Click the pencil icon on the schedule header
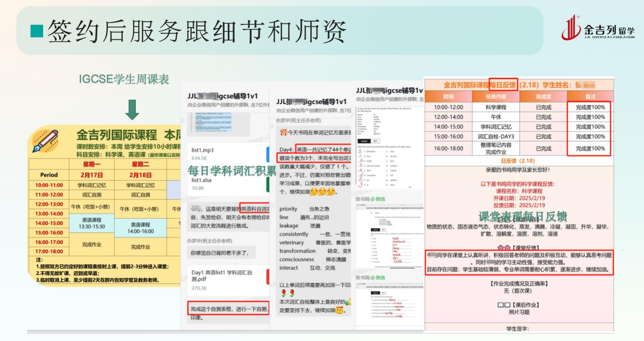 pyautogui.click(x=46, y=141)
